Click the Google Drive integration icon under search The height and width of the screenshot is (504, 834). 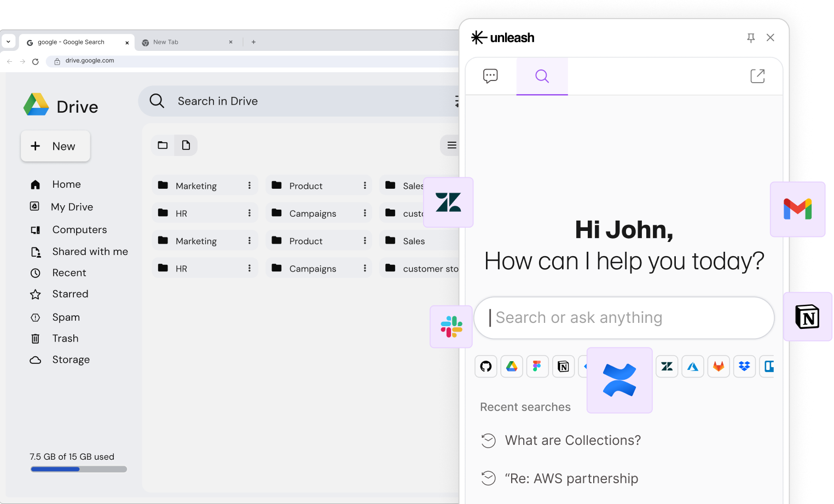(x=512, y=367)
